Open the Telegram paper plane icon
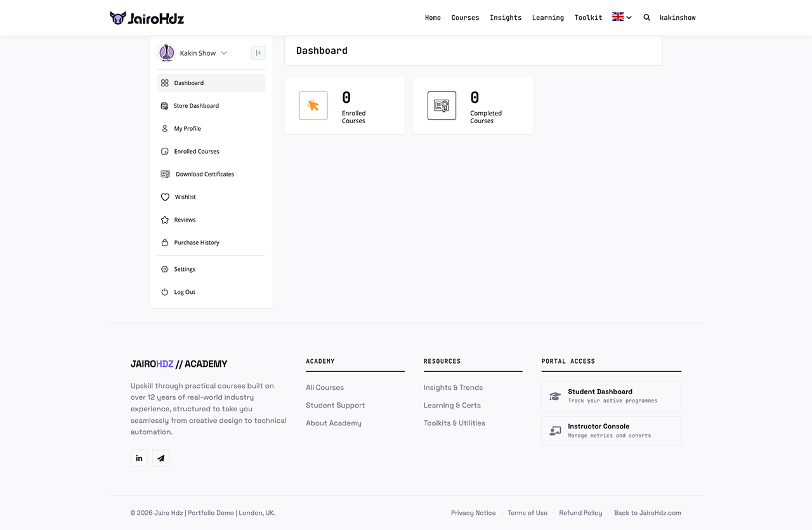Image resolution: width=812 pixels, height=530 pixels. pos(161,458)
